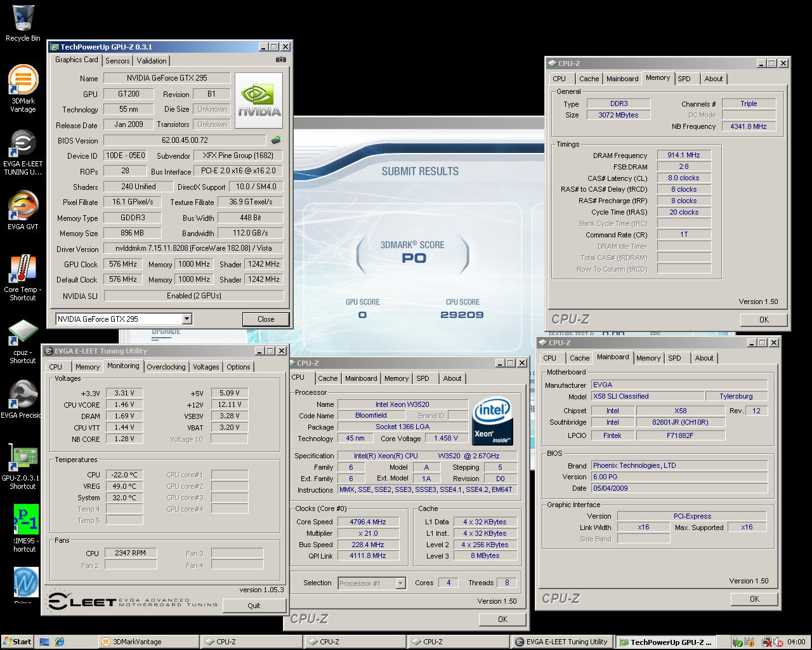812x650 pixels.
Task: Click Quit button in E-LEET utility
Action: [x=254, y=606]
